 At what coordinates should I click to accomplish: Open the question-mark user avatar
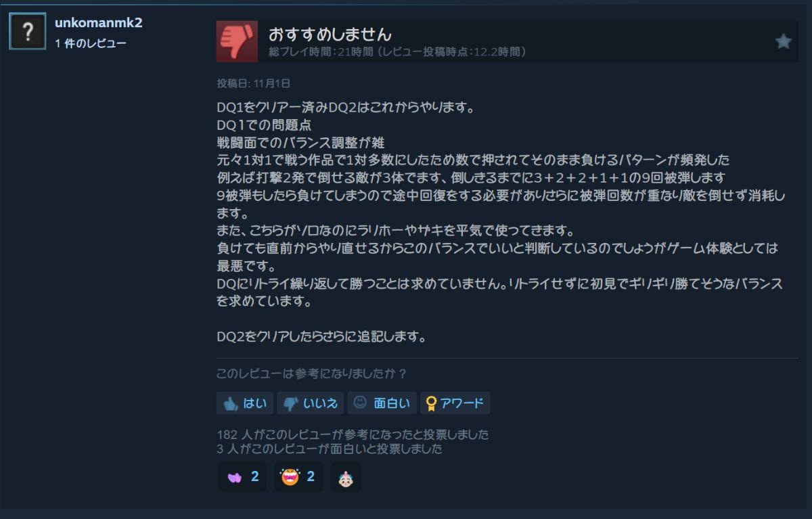point(28,31)
